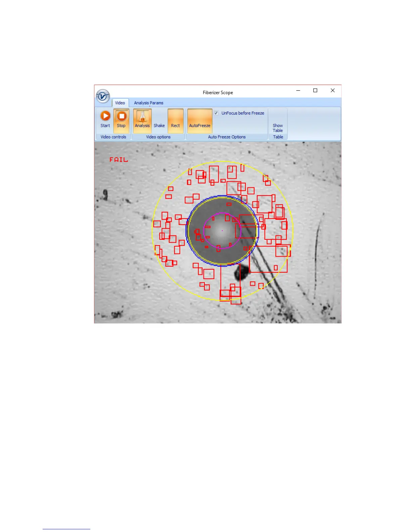Image resolution: width=411 pixels, height=532 pixels.
Task: Click the FAIL result text
Action: 119,160
